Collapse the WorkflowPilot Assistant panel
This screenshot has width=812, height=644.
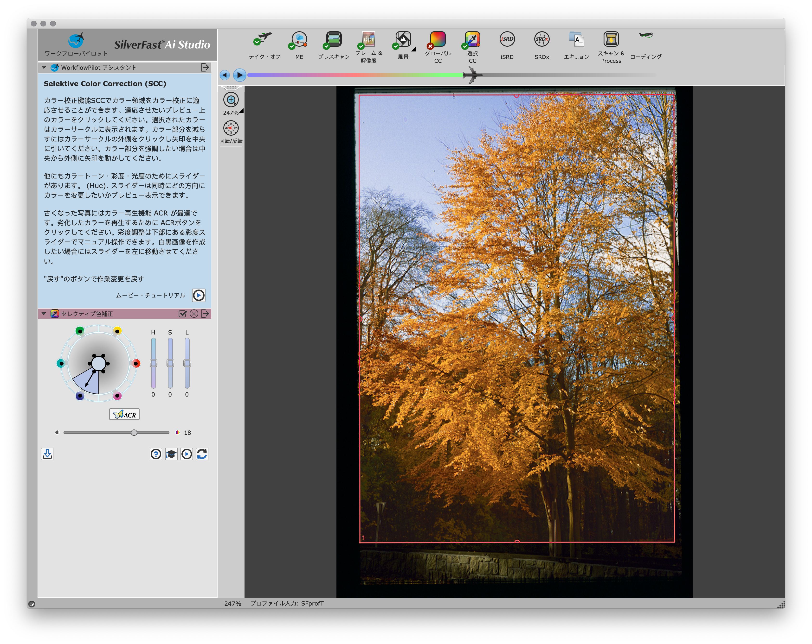click(x=44, y=67)
